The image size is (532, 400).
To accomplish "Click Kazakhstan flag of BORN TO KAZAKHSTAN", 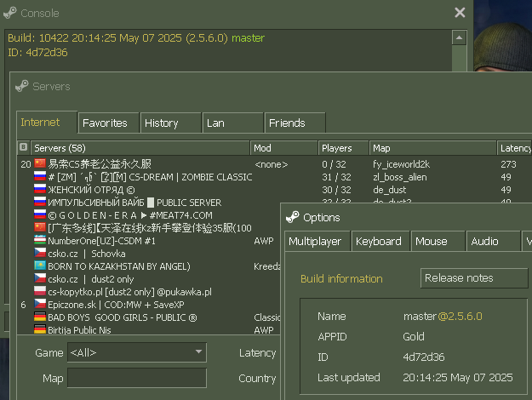I will (x=40, y=266).
